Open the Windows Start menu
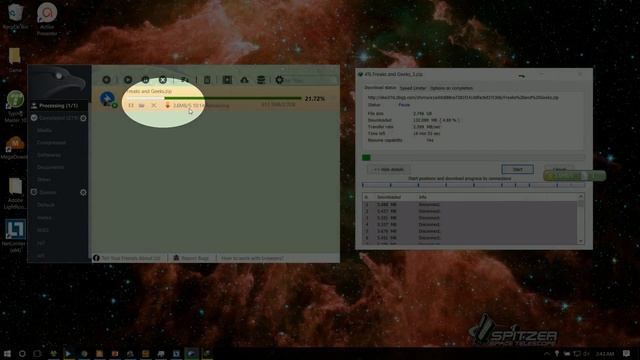The width and height of the screenshot is (640, 360). pyautogui.click(x=7, y=353)
